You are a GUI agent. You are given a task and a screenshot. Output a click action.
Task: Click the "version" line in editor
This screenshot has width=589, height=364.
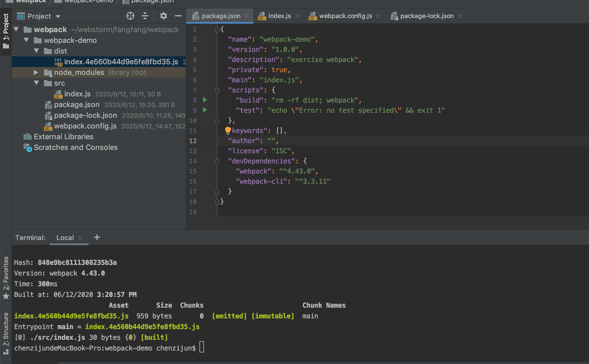point(265,49)
